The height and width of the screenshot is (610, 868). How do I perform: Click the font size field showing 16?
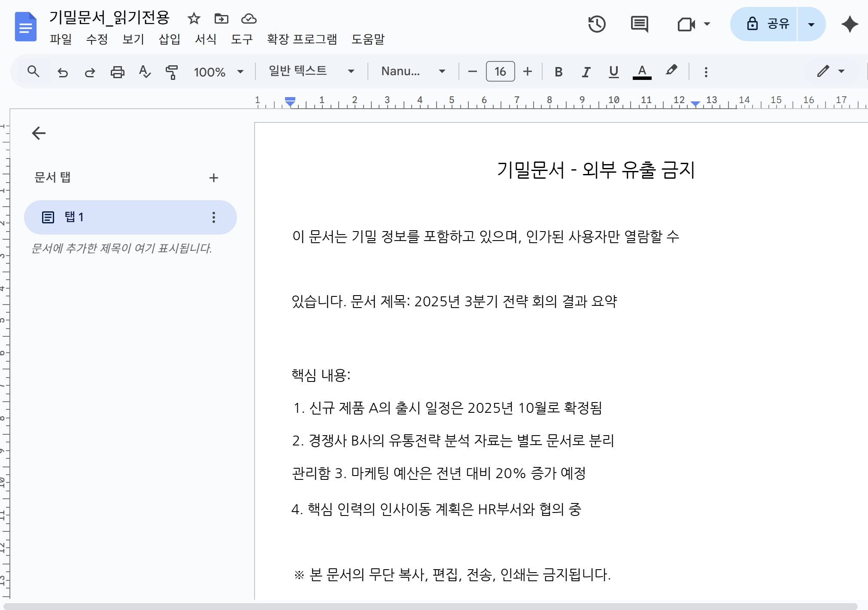[500, 72]
